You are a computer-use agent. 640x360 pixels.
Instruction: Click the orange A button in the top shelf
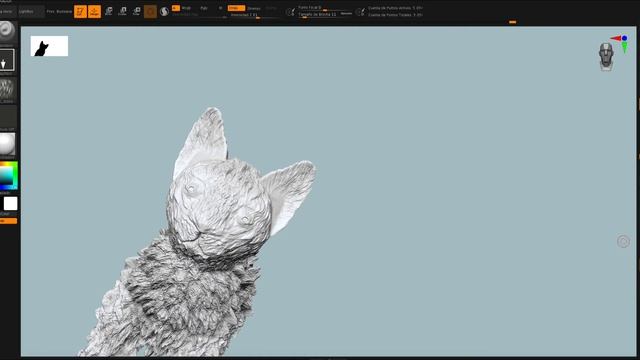pyautogui.click(x=176, y=8)
